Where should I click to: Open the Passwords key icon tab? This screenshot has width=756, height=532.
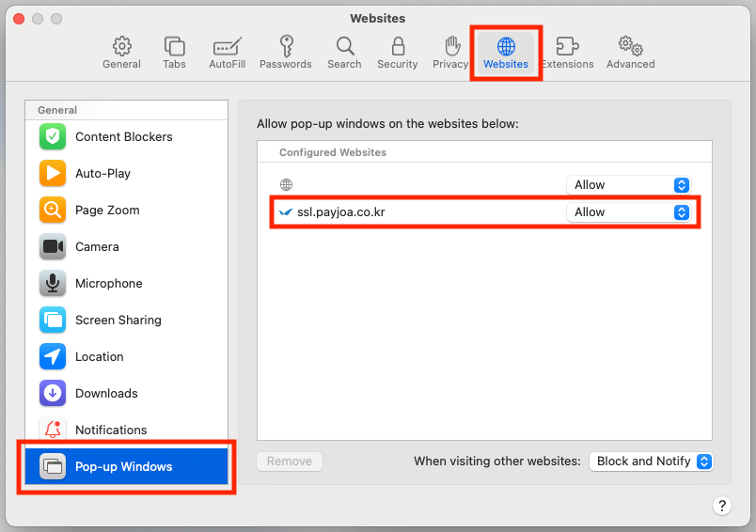coord(285,53)
